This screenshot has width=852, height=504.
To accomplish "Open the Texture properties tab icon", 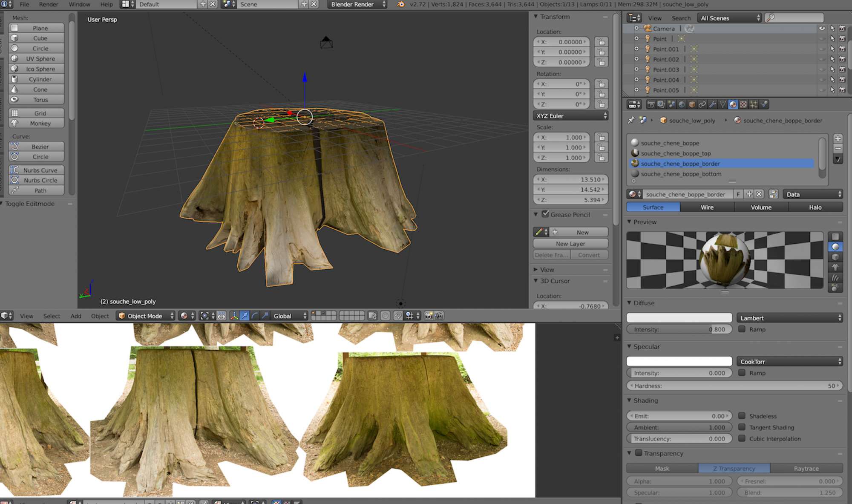I will [x=743, y=104].
